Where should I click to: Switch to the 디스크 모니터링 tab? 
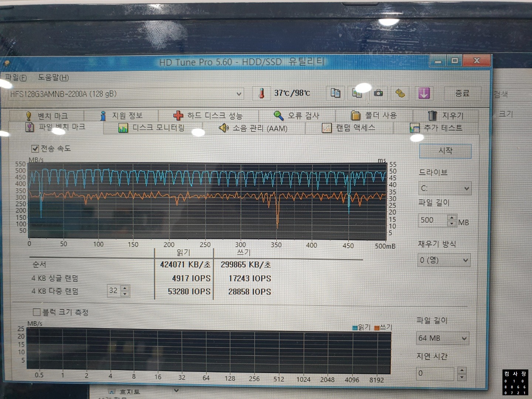tap(151, 128)
